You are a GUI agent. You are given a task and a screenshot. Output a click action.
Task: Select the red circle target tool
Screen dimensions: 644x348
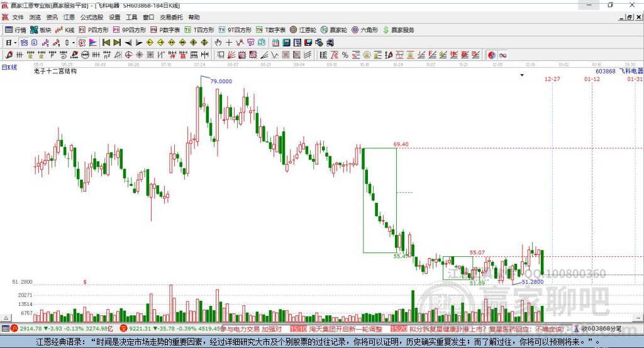[128, 55]
